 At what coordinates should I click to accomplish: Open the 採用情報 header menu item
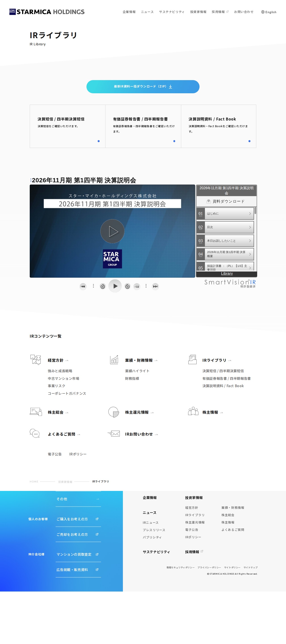(218, 12)
